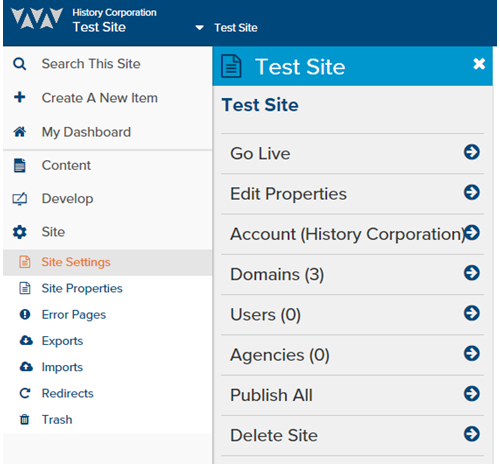
Task: Click the magnifier icon beside Search This Site
Action: click(x=19, y=64)
